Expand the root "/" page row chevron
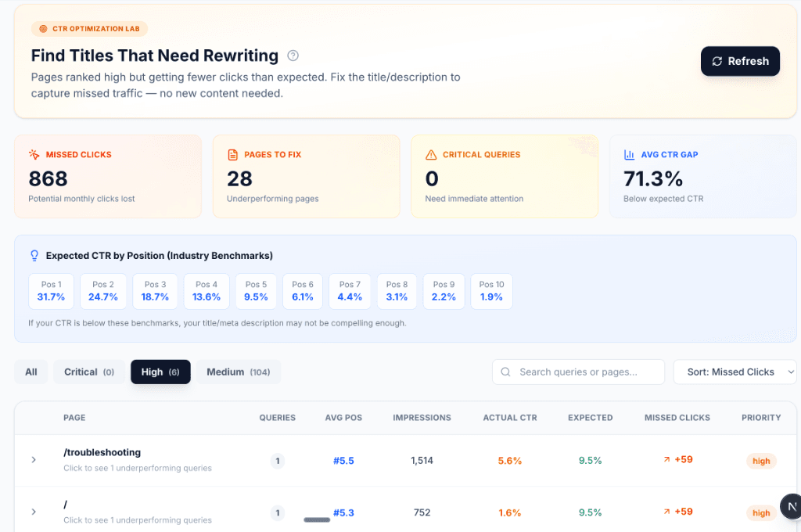This screenshot has height=532, width=801. click(x=34, y=512)
